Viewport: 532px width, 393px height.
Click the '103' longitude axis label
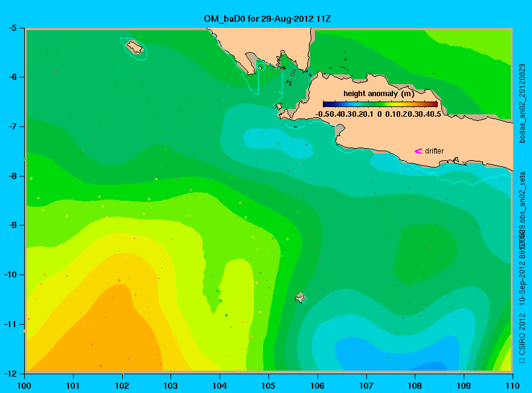tap(170, 386)
